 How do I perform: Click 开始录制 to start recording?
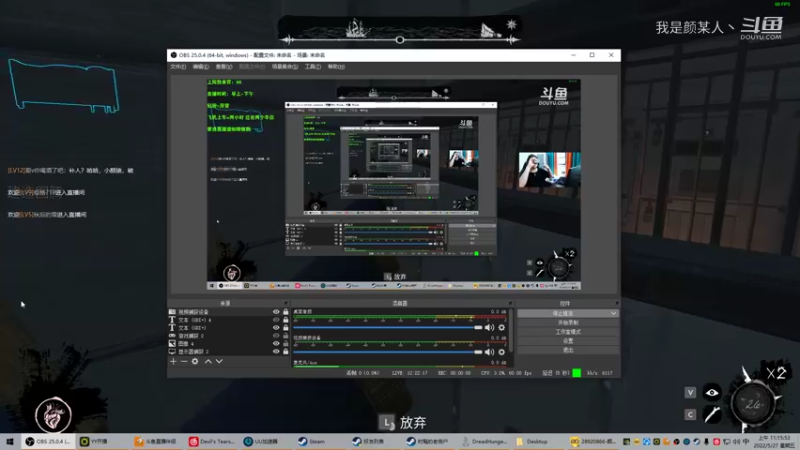click(568, 322)
